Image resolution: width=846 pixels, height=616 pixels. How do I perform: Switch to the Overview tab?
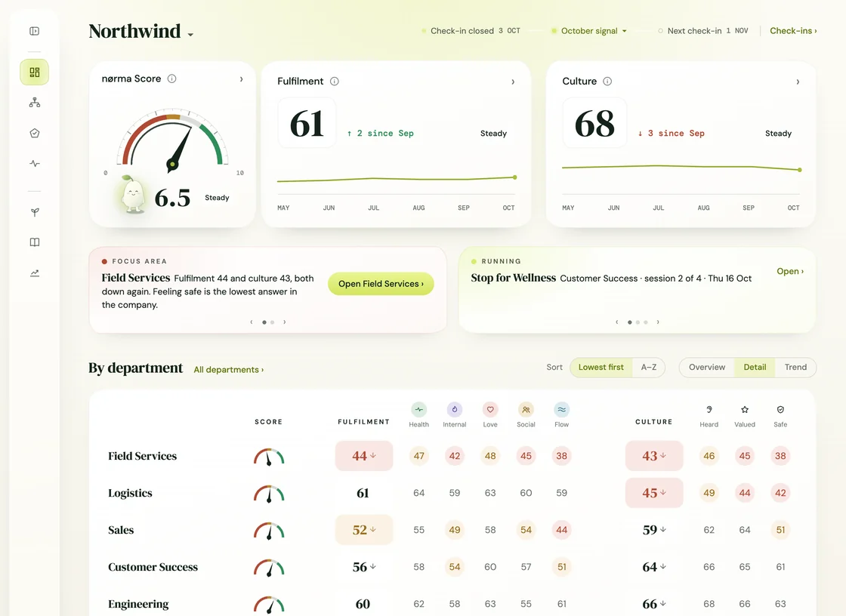707,368
